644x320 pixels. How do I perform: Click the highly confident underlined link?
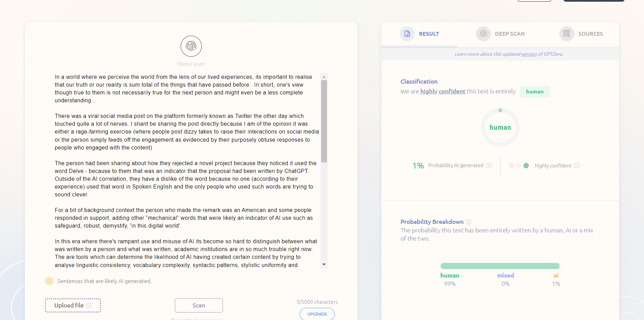pyautogui.click(x=443, y=91)
